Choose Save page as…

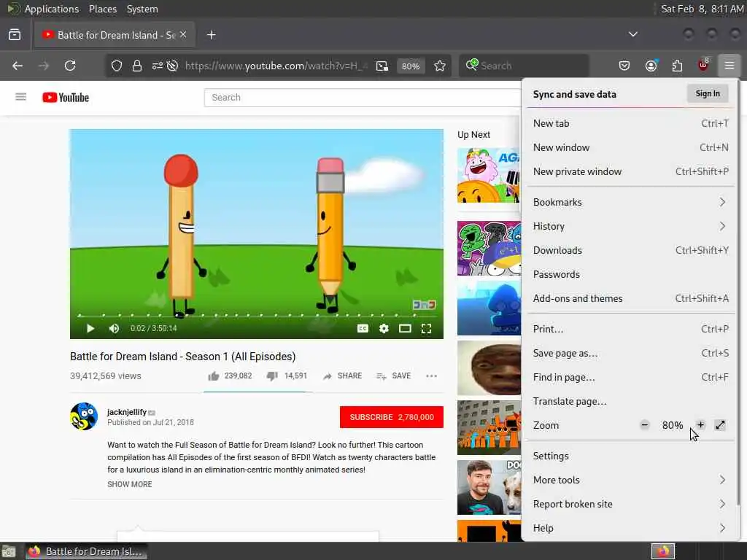[631, 354]
